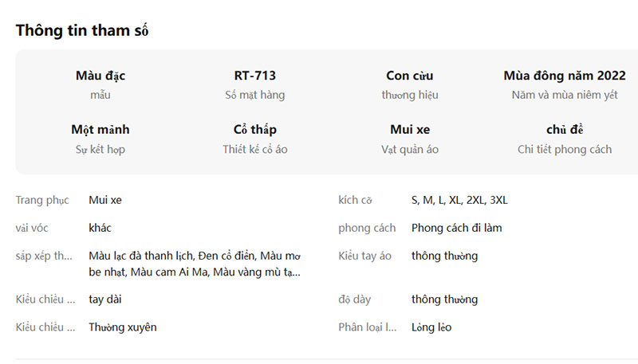This screenshot has width=638, height=364.
Task: Click the 'Thông tin tham số' heading
Action: (x=82, y=30)
